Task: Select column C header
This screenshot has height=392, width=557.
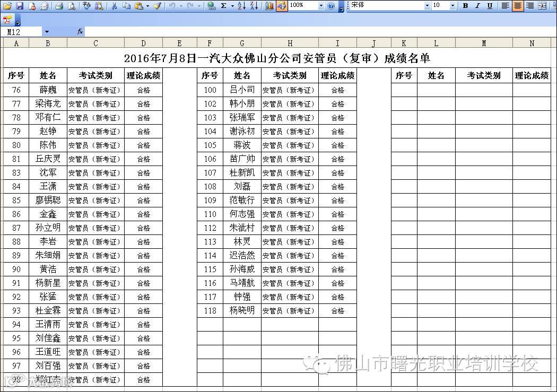Action: point(95,43)
